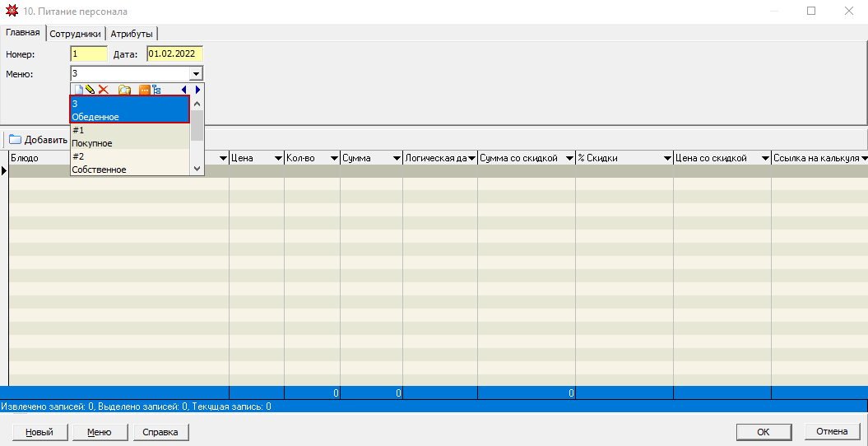Image resolution: width=868 pixels, height=446 pixels.
Task: Expand the Кол-во column dropdown arrow
Action: pyautogui.click(x=333, y=158)
